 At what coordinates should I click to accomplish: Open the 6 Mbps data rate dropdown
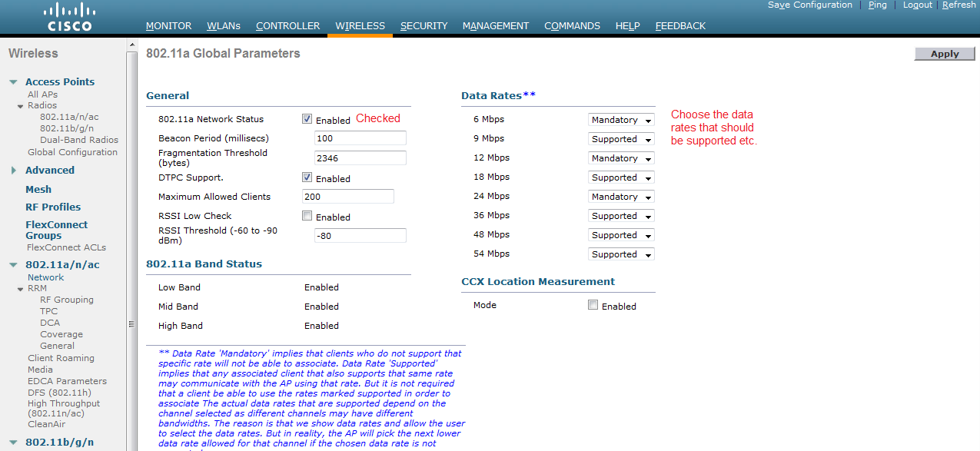click(x=621, y=120)
